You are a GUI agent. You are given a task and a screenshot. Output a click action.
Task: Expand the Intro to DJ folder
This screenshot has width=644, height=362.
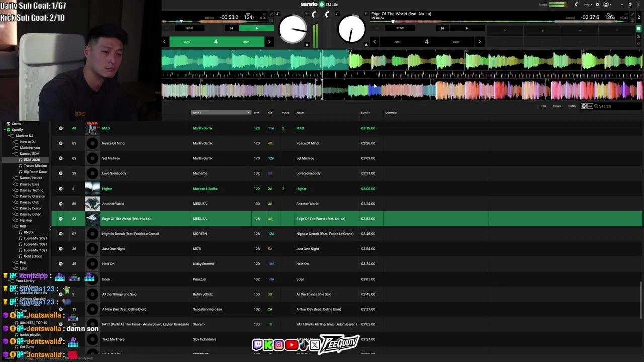coord(12,142)
